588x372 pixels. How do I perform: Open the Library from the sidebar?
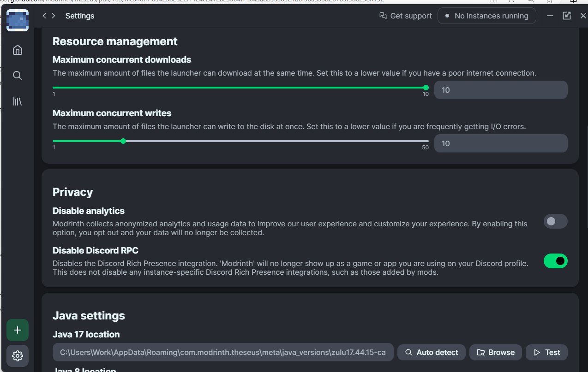click(x=17, y=101)
